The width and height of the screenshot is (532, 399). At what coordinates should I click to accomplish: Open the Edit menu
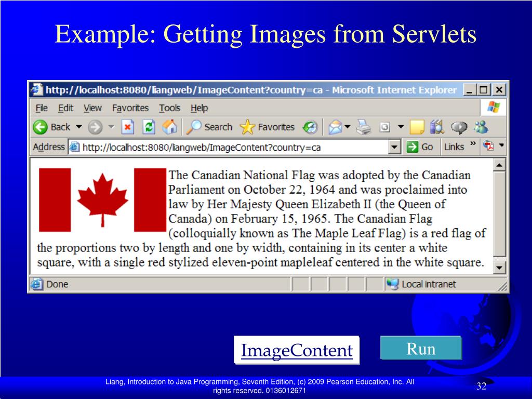(x=65, y=108)
